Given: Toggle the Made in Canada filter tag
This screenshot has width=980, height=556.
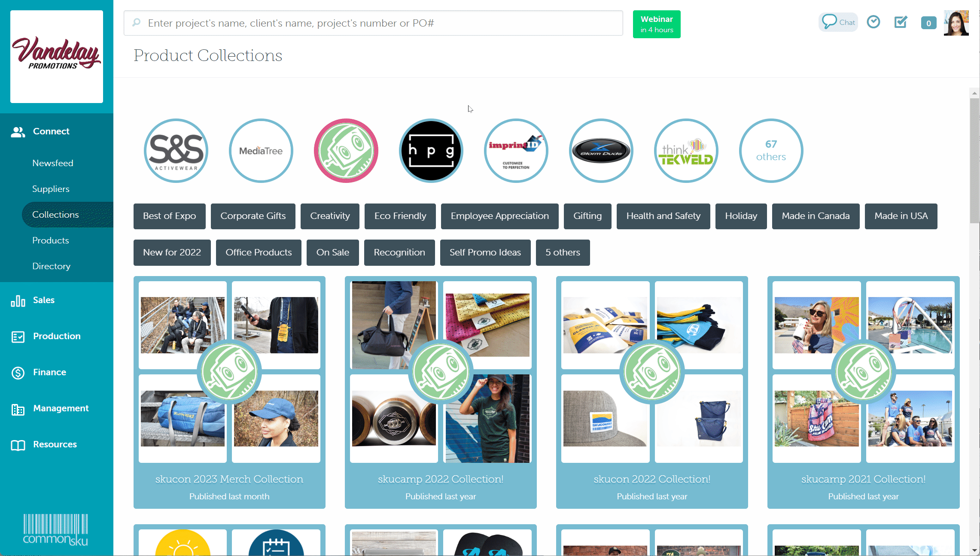Looking at the screenshot, I should 816,216.
